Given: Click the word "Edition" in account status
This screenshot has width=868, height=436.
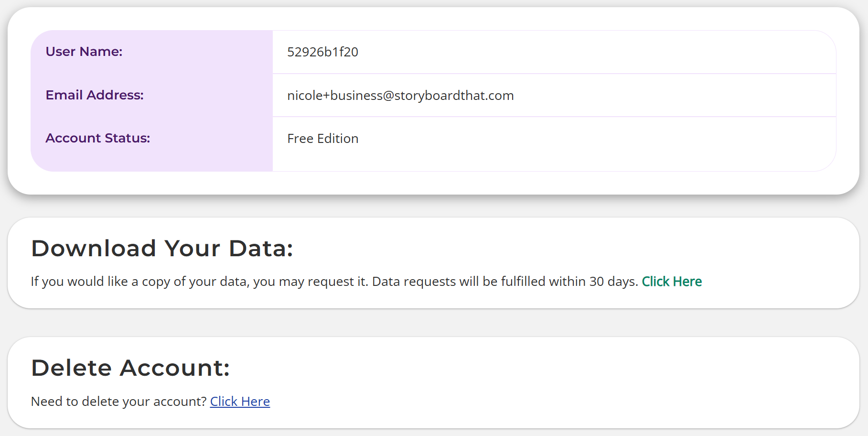Looking at the screenshot, I should [338, 139].
